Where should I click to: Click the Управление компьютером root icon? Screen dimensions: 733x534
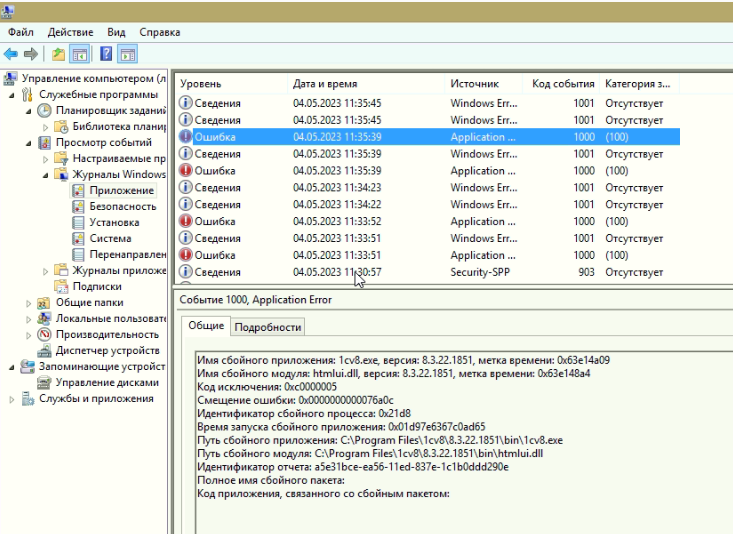10,78
